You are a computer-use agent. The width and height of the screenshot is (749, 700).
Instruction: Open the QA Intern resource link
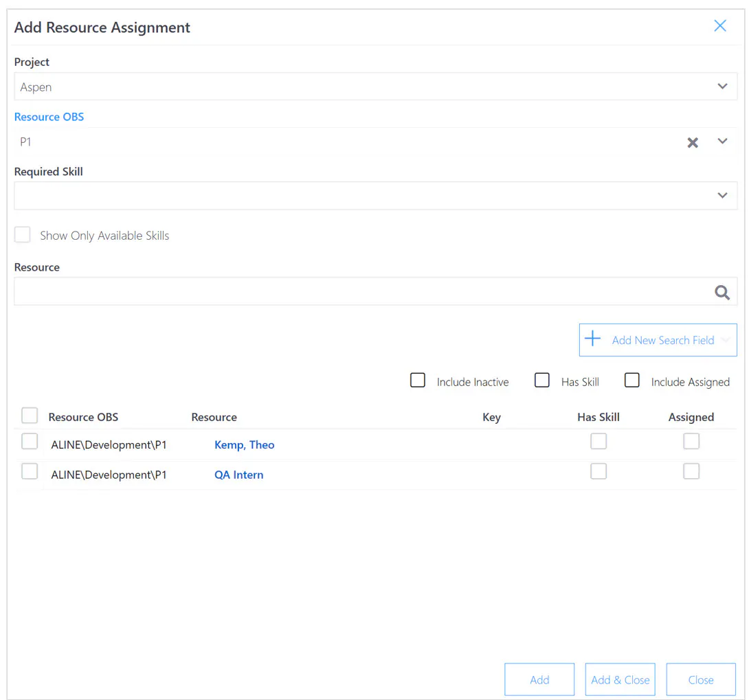(239, 475)
